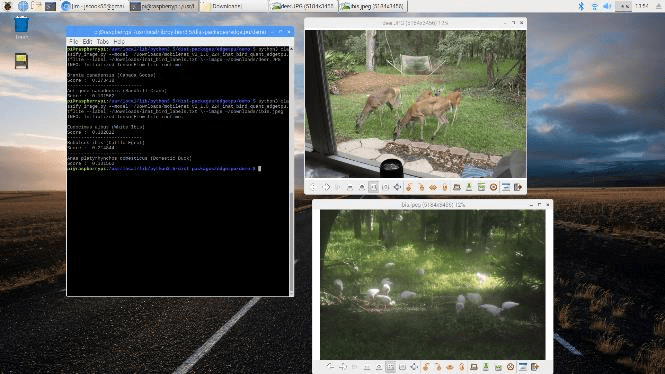Rotate deer image counterclockwise
The width and height of the screenshot is (665, 374).
(x=409, y=187)
